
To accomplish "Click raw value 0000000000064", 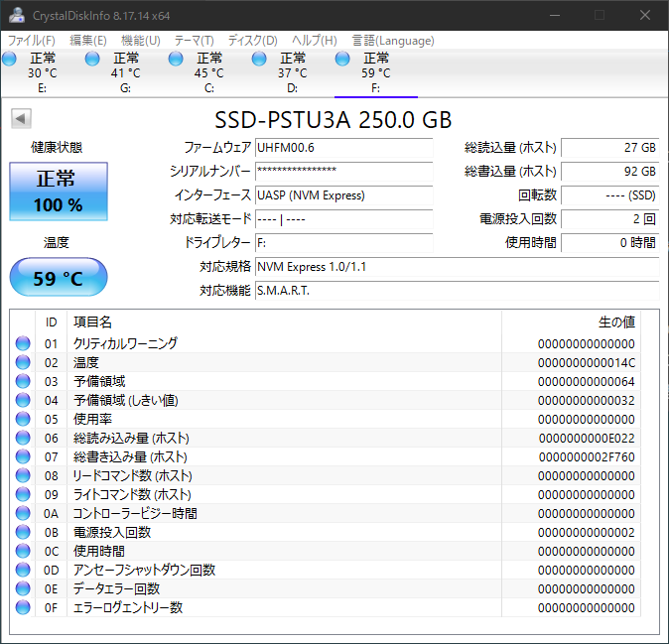I will 587,382.
